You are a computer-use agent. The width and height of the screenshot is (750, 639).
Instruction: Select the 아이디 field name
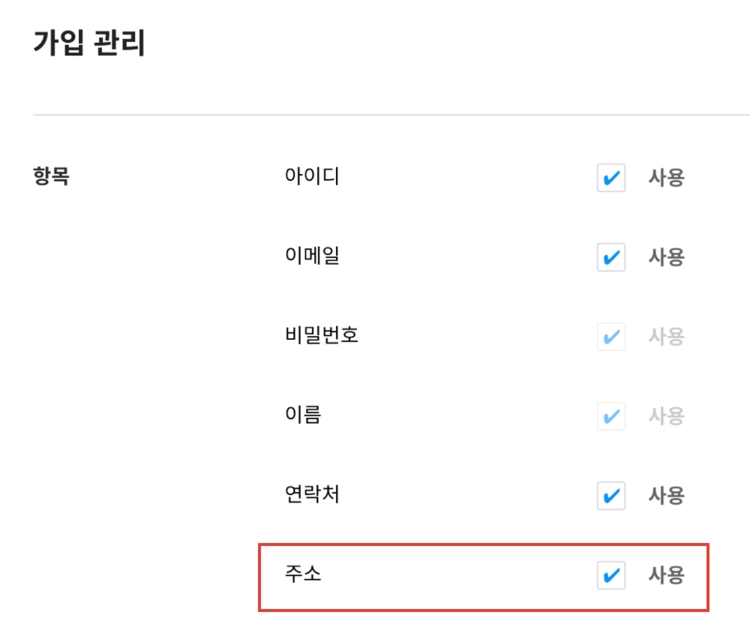(x=312, y=177)
